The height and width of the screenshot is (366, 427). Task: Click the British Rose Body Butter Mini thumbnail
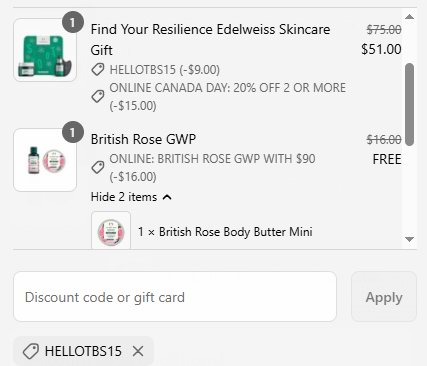pos(111,231)
